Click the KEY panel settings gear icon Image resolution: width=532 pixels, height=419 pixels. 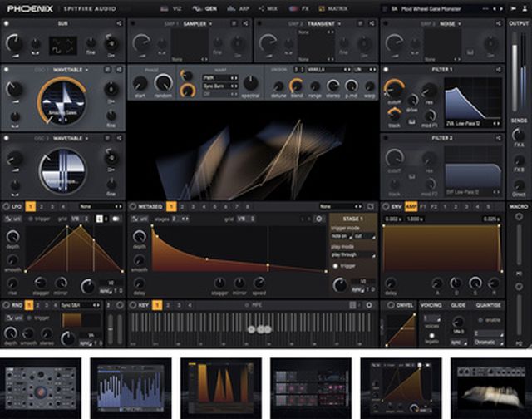(369, 305)
